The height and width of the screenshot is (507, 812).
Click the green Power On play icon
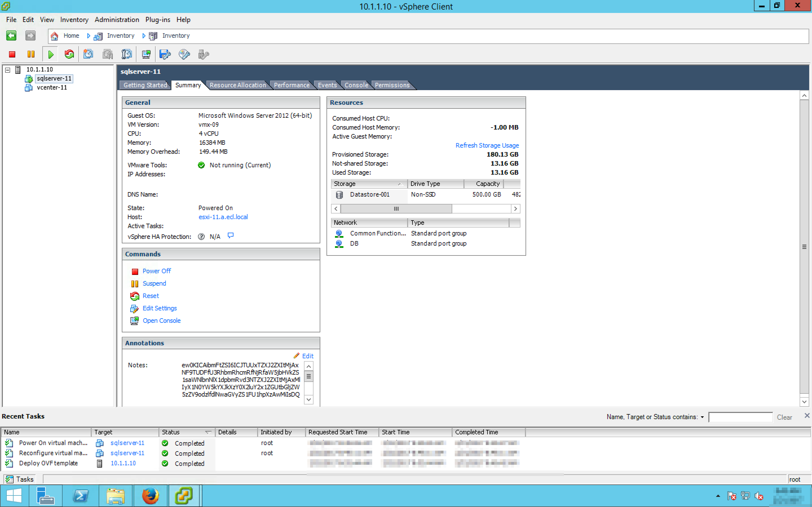pyautogui.click(x=51, y=54)
